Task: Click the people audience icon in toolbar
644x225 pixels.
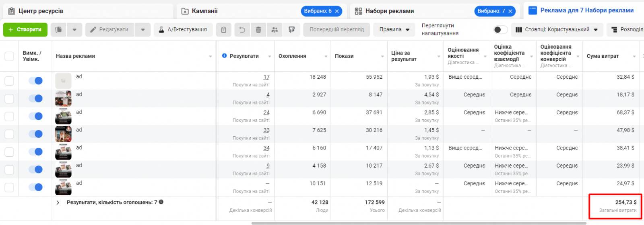Action: coord(275,30)
